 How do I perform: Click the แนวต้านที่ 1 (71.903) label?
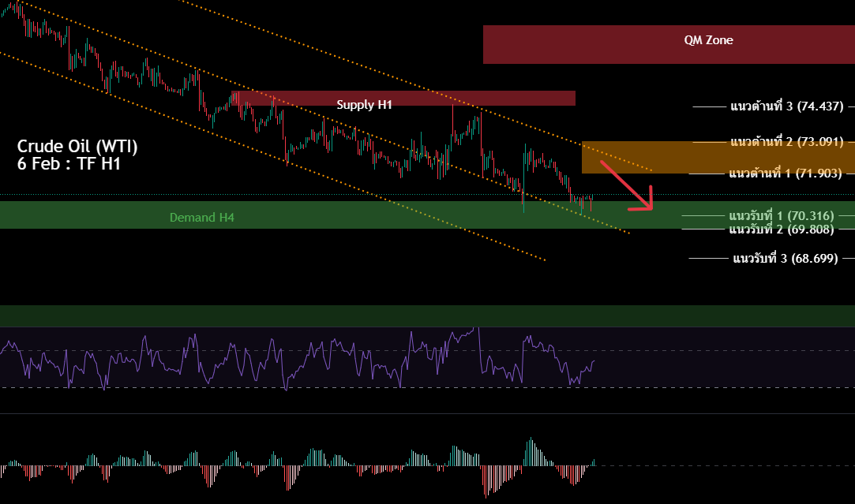[786, 173]
